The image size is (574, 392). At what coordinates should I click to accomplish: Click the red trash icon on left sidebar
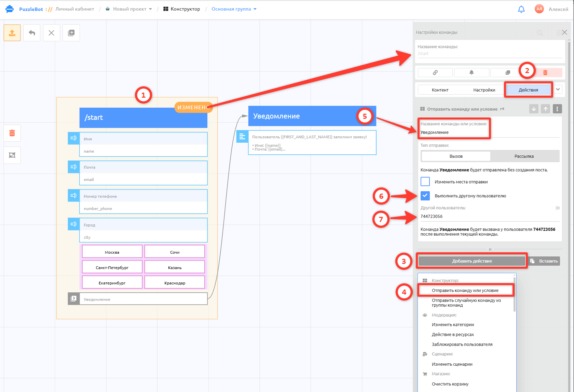click(x=12, y=133)
